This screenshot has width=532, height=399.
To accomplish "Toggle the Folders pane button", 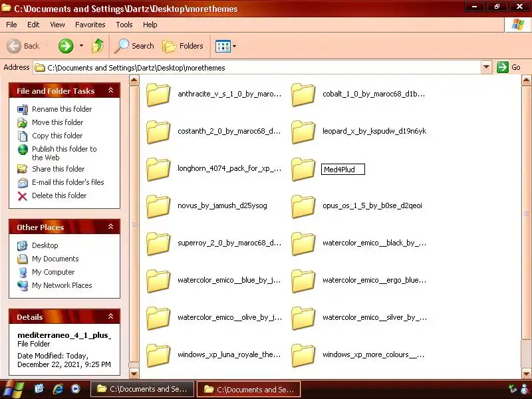I will pyautogui.click(x=183, y=46).
